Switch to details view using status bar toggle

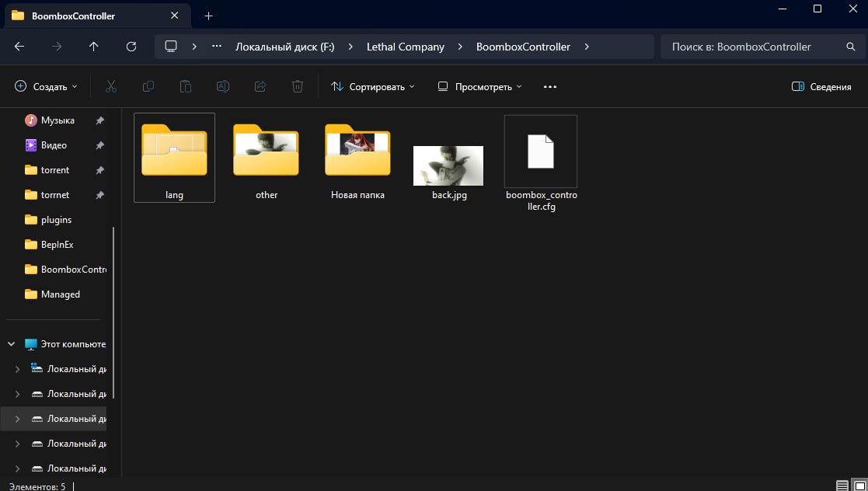tap(842, 486)
